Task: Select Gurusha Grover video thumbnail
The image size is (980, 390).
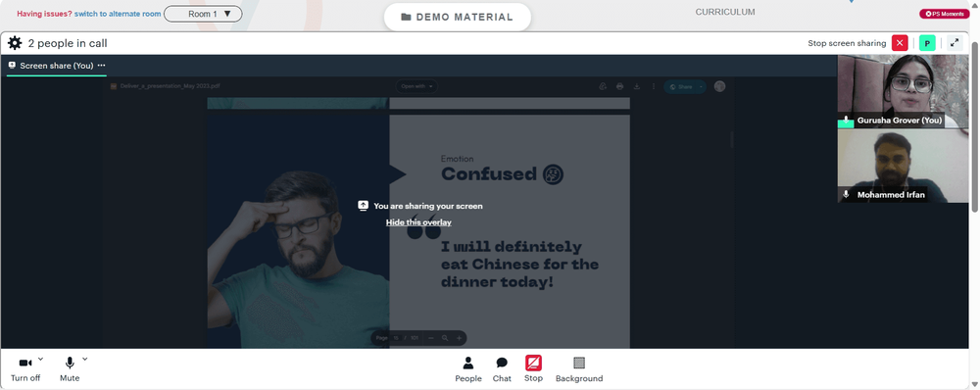Action: click(903, 91)
